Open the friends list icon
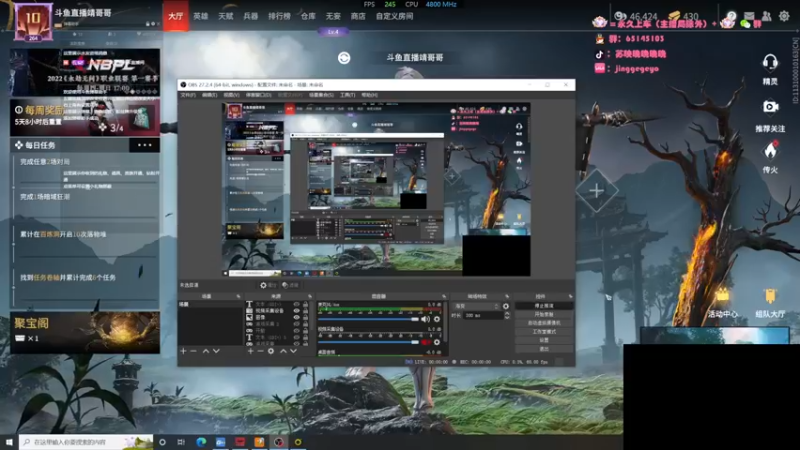The image size is (800, 450). [766, 16]
